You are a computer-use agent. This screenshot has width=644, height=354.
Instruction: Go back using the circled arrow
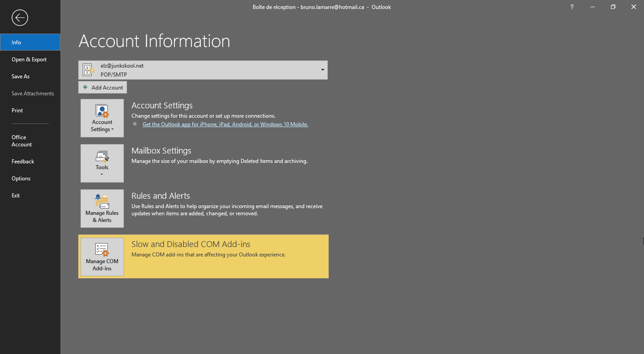pyautogui.click(x=20, y=18)
